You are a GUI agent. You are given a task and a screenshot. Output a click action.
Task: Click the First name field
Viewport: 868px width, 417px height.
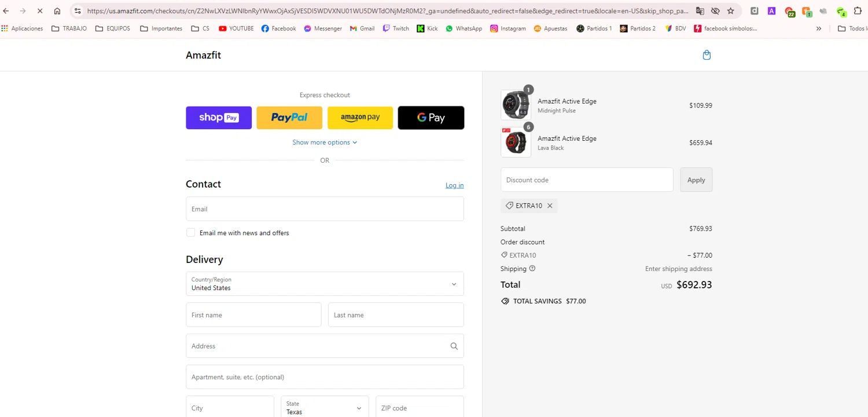(253, 315)
